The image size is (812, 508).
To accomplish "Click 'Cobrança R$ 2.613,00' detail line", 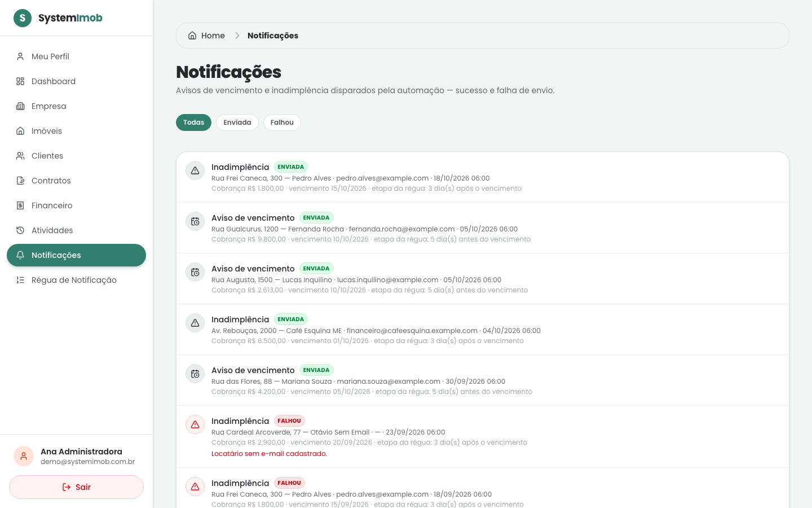I will pyautogui.click(x=370, y=290).
